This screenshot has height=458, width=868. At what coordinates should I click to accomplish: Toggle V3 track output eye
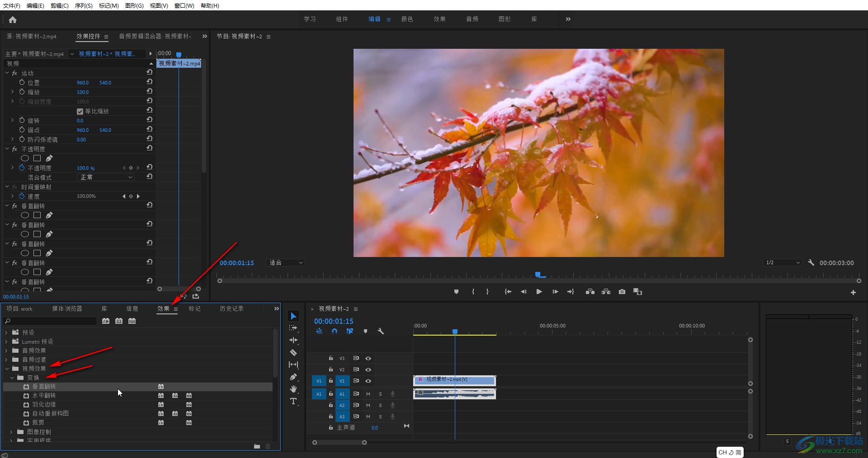368,358
